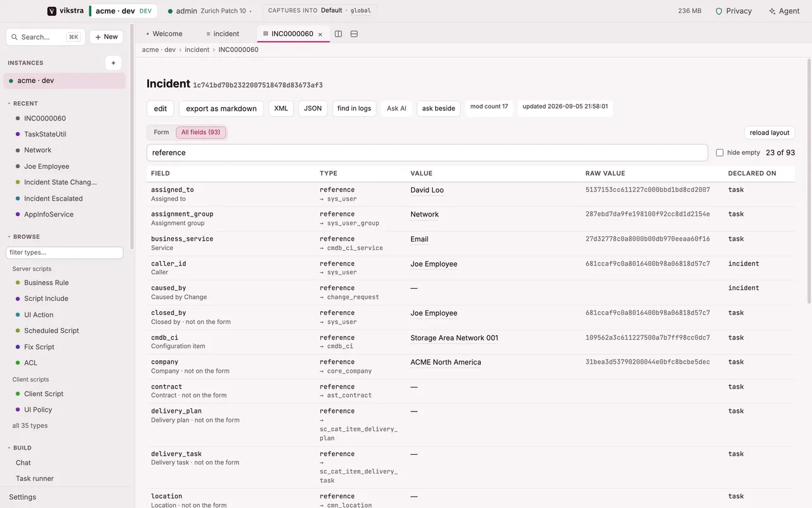Switch to the Form view

tap(161, 132)
